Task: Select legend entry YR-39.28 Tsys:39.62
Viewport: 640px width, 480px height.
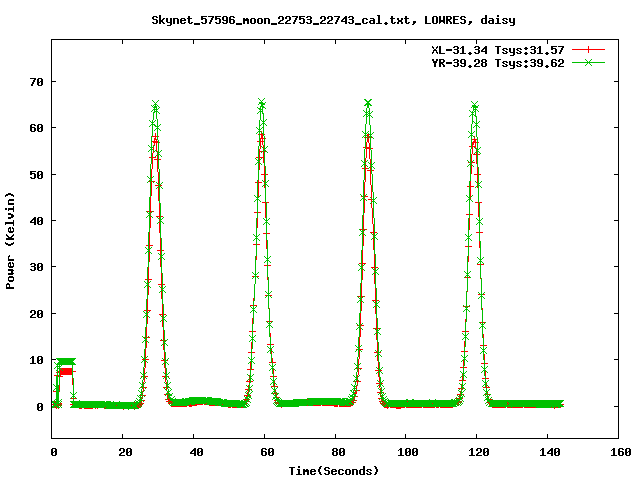Action: pyautogui.click(x=498, y=63)
